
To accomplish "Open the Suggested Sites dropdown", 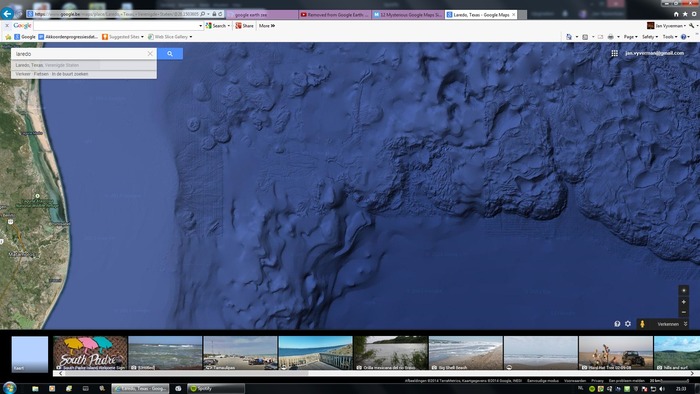I will pyautogui.click(x=123, y=37).
